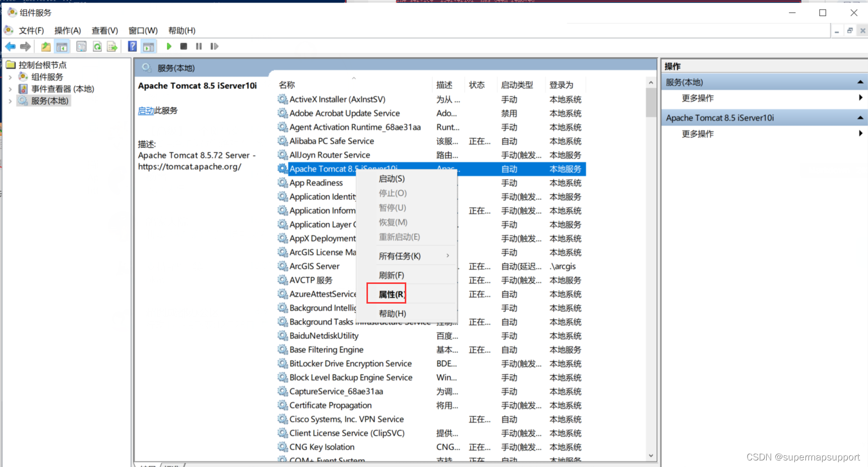Click the Export List toolbar icon
The width and height of the screenshot is (868, 467).
[x=112, y=46]
